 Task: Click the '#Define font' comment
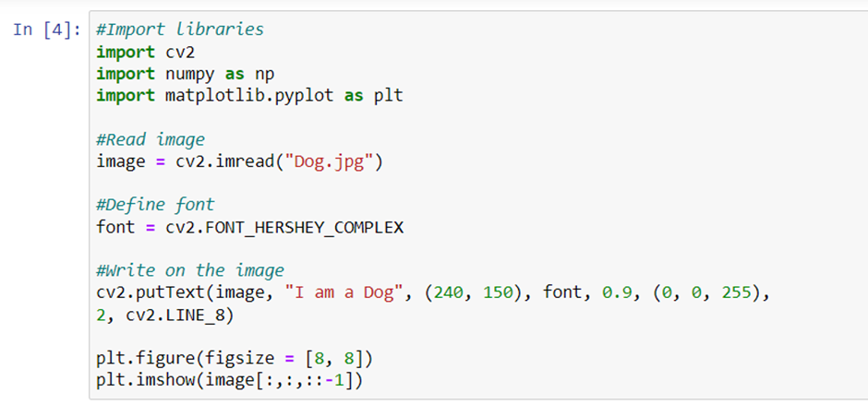pyautogui.click(x=155, y=205)
